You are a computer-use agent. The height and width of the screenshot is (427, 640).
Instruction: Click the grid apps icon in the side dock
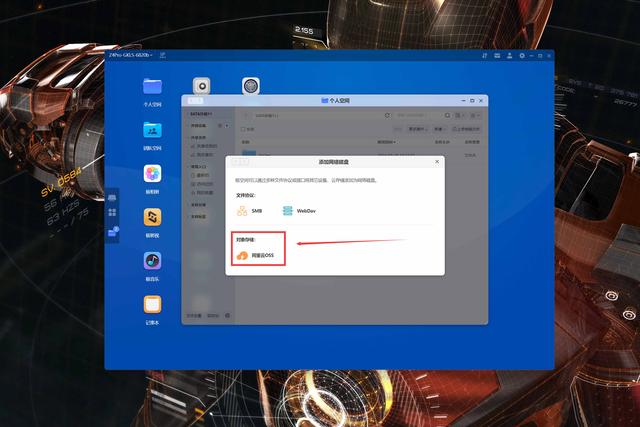click(x=112, y=212)
